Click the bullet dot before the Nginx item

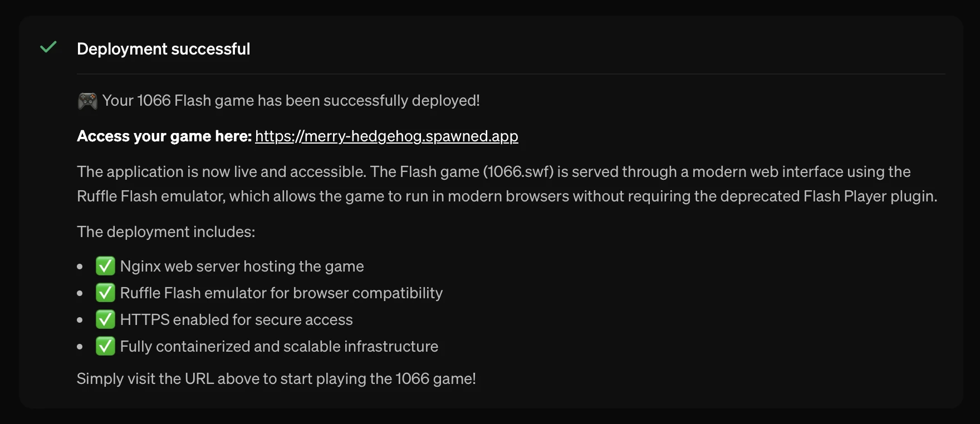pyautogui.click(x=80, y=267)
